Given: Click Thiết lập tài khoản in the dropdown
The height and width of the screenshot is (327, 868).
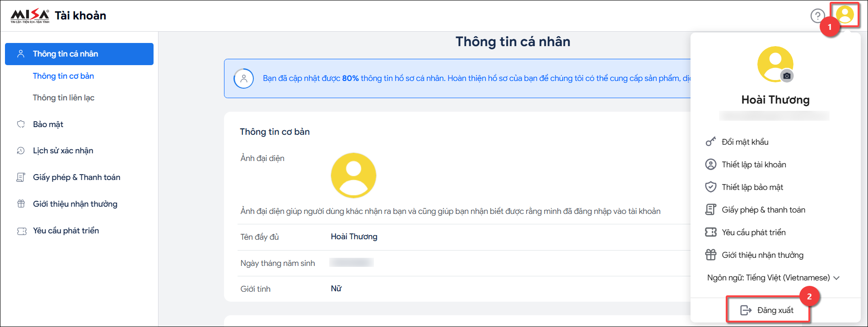Looking at the screenshot, I should point(754,165).
